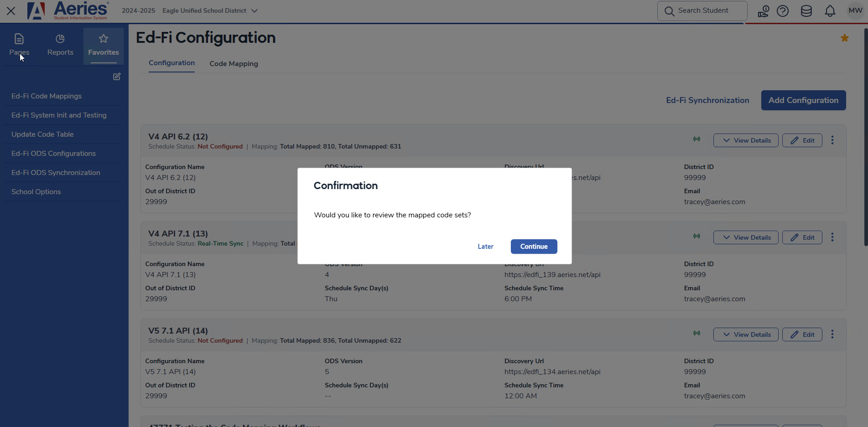This screenshot has width=868, height=427.
Task: Open Ed-Fi ODS Synchronization favorite
Action: click(56, 173)
